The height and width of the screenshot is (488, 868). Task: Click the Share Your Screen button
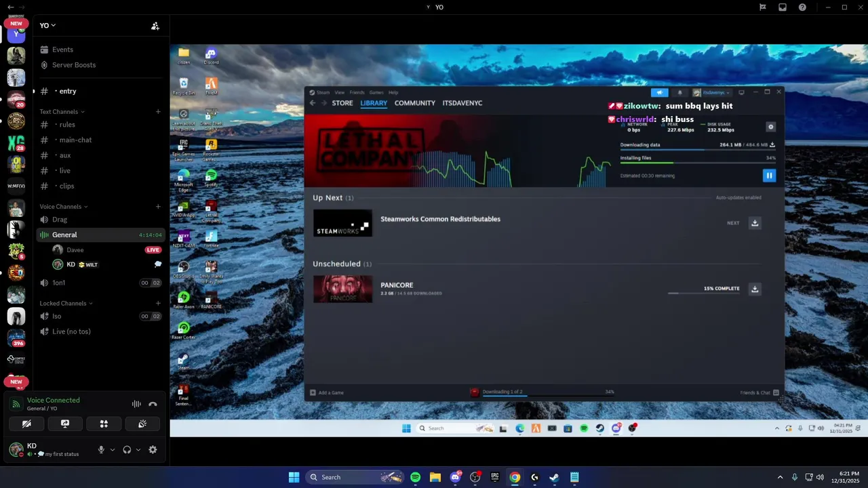pyautogui.click(x=65, y=424)
